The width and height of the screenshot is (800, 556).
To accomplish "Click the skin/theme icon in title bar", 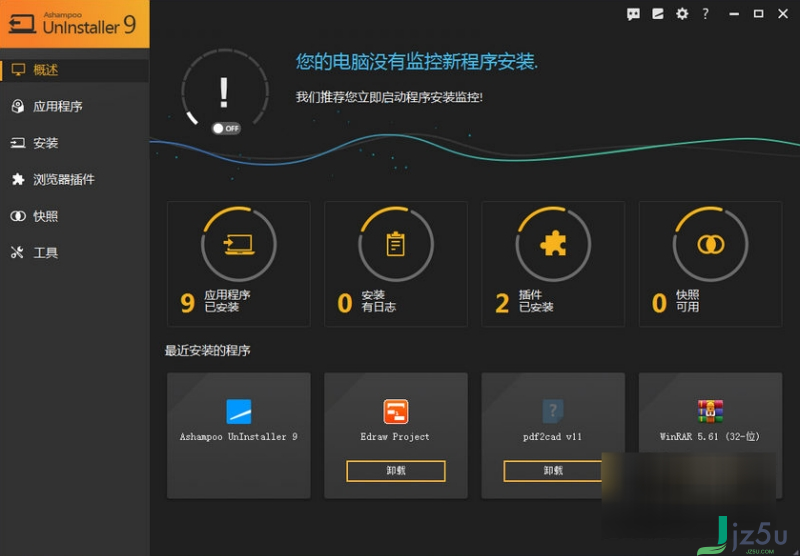I will pos(658,14).
